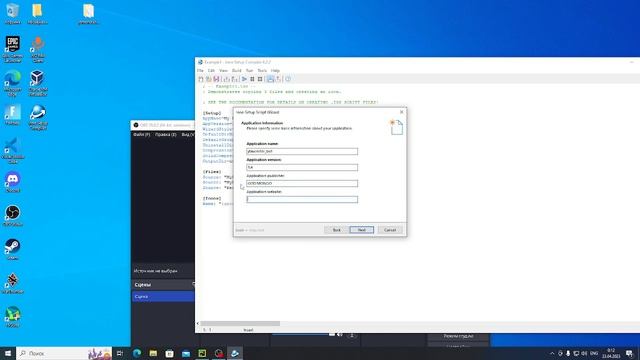Viewport: 640px width, 360px height.
Task: Select the Fortnite desktop icon
Action: (x=13, y=115)
